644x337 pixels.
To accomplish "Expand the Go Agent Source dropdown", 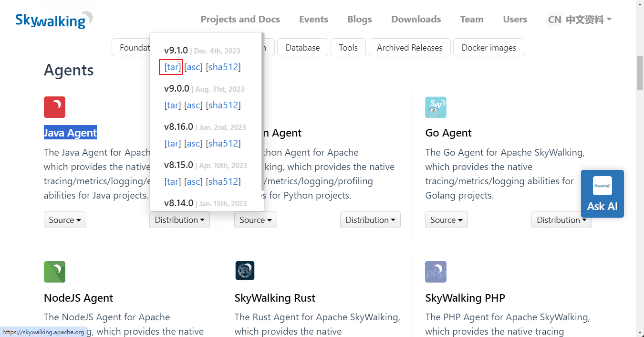I will 446,220.
